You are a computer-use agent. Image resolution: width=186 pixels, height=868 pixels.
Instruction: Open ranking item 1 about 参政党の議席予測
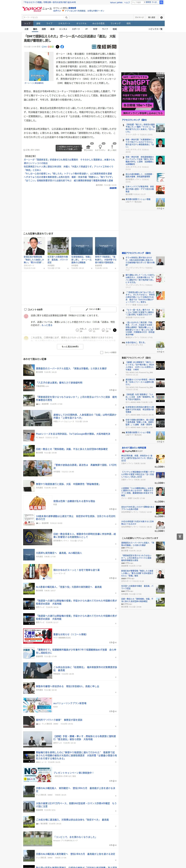tap(140, 128)
